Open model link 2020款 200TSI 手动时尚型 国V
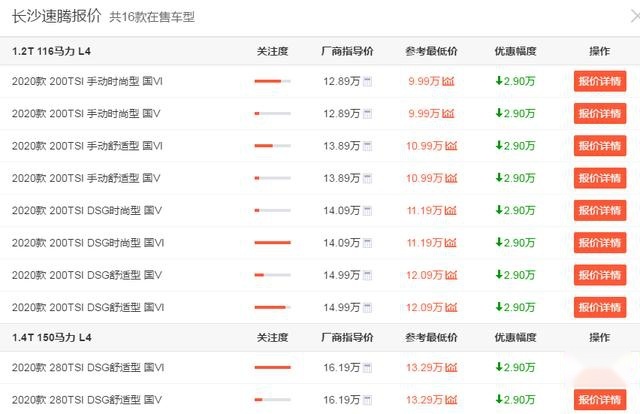 (x=86, y=114)
